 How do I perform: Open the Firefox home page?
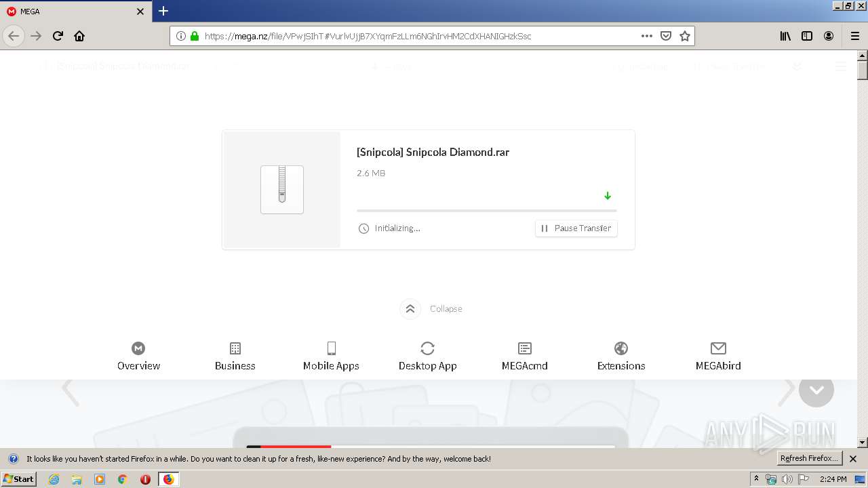point(79,36)
